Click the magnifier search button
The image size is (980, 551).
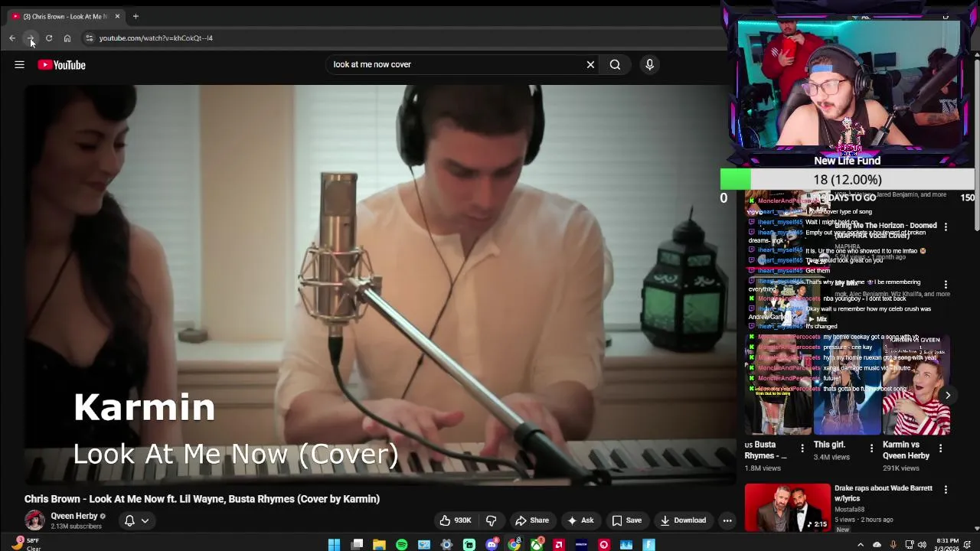point(615,64)
